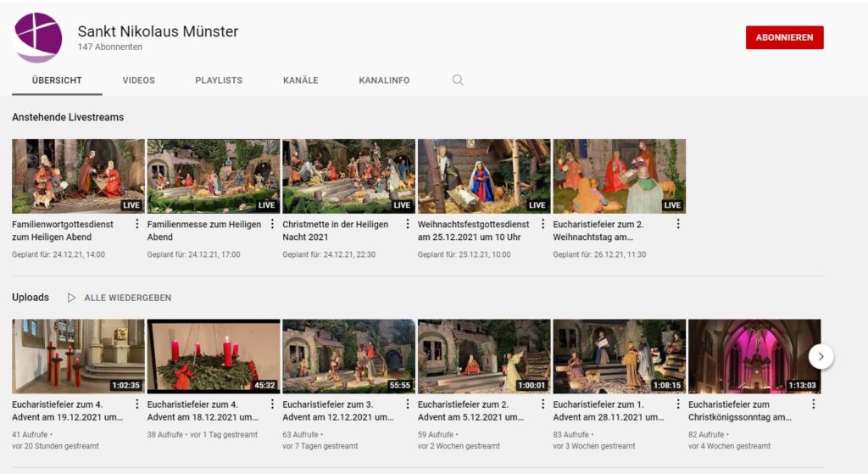Click the red Abonnieren button
Viewport: 868px width, 474px height.
[784, 37]
